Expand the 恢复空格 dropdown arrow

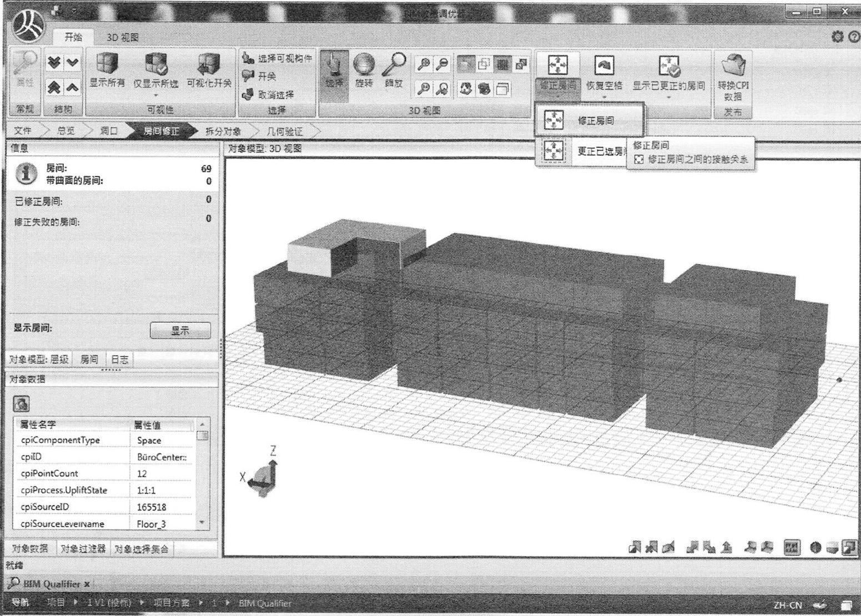[604, 97]
